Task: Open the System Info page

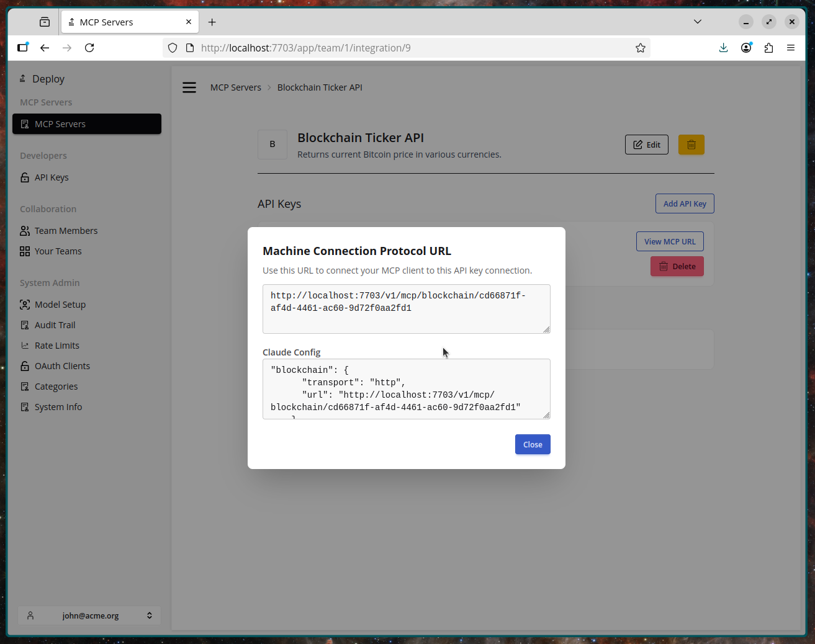Action: [58, 406]
